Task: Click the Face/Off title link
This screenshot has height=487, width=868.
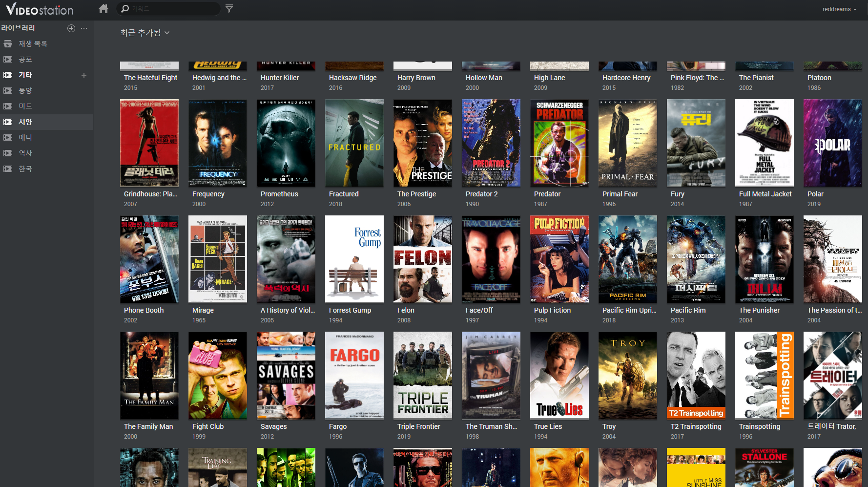Action: click(479, 310)
